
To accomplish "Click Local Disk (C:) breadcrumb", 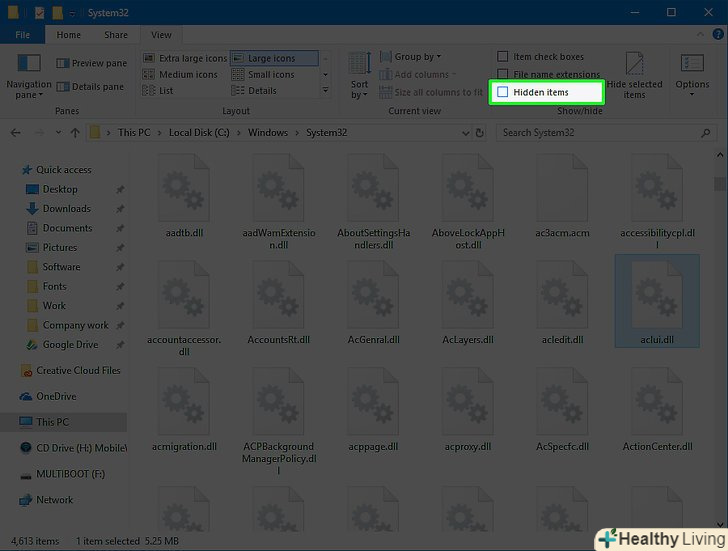I will coord(199,133).
